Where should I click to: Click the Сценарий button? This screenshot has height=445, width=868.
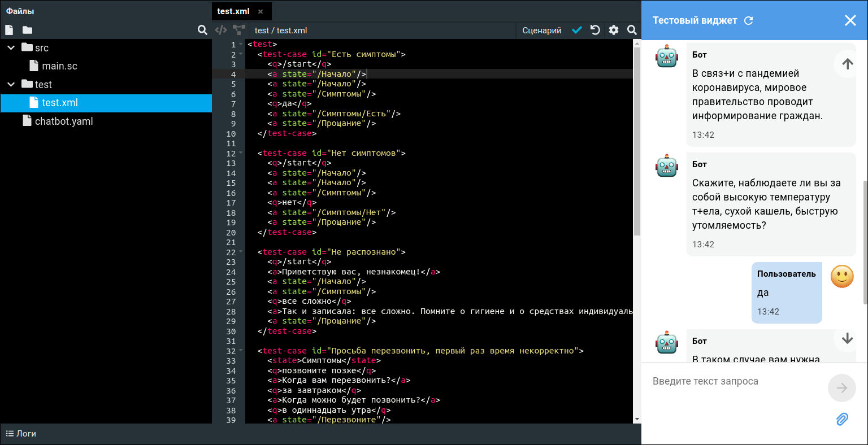click(541, 30)
